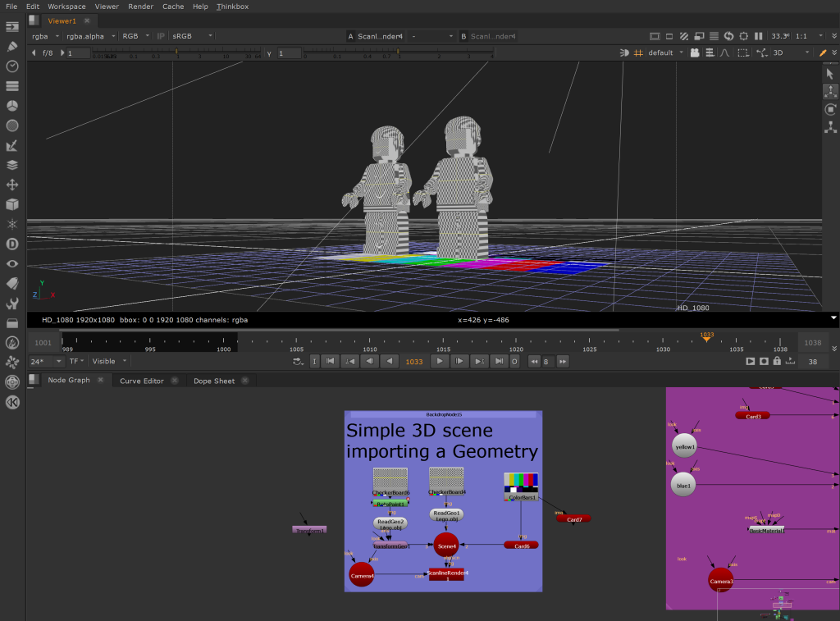Open the ToolSets wrench icon

11,304
